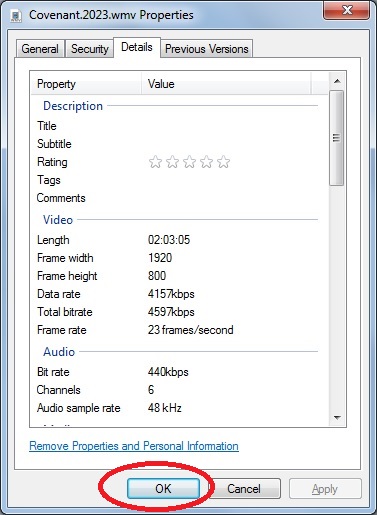Image resolution: width=377 pixels, height=515 pixels.
Task: Select the Frame width value 1920
Action: click(160, 258)
